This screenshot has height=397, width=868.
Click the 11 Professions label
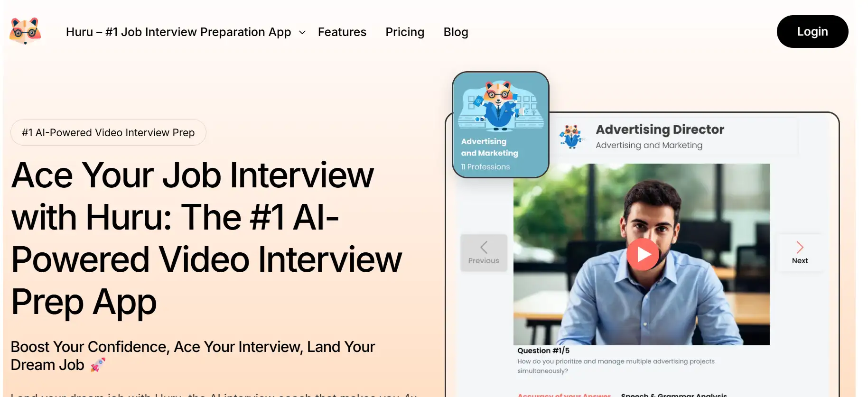pos(485,167)
